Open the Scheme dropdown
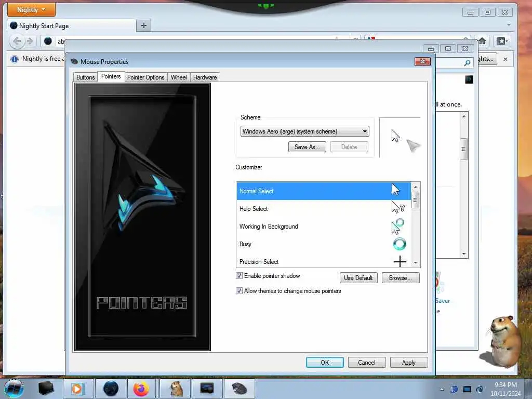Viewport: 532px width, 399px height. point(304,131)
